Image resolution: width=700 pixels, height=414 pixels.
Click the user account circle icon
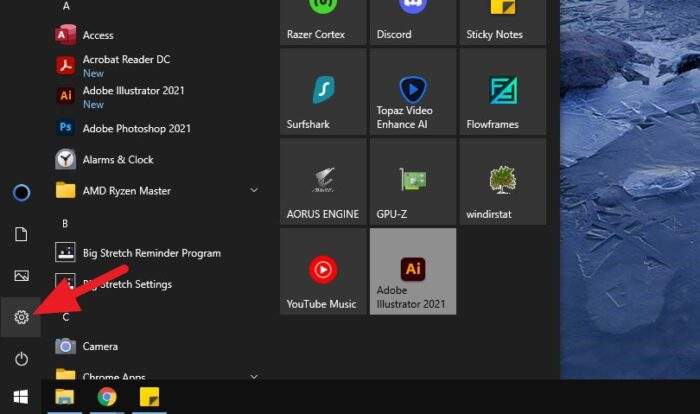point(21,192)
